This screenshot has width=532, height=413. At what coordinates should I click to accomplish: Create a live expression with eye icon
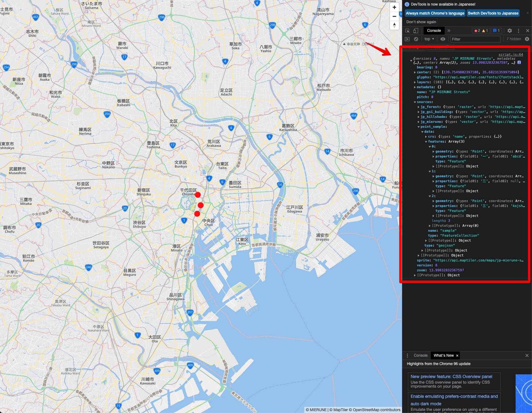pyautogui.click(x=443, y=39)
